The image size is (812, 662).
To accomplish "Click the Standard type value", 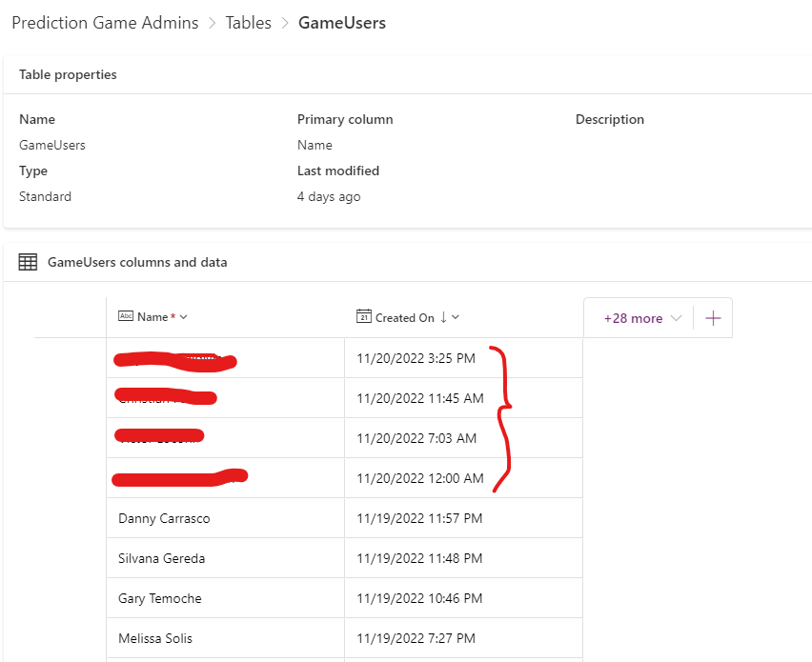I will pos(45,196).
